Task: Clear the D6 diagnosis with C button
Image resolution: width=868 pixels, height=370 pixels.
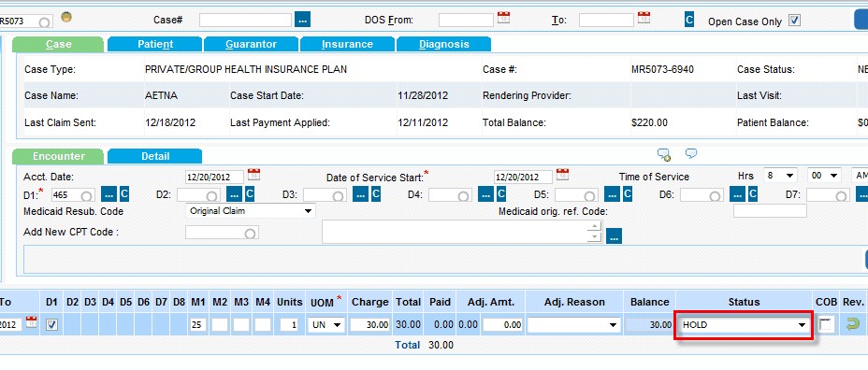Action: tap(753, 194)
